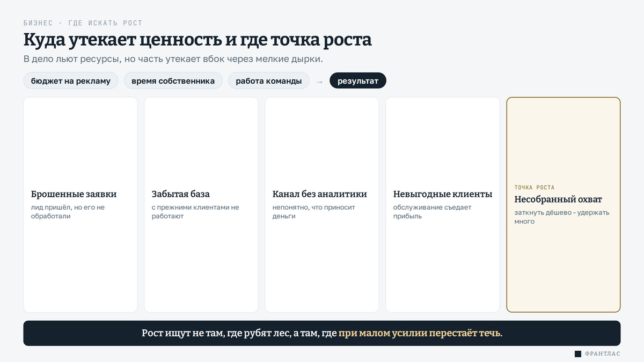
Task: Select the 'Канал без аналитики' card heading
Action: pyautogui.click(x=320, y=194)
